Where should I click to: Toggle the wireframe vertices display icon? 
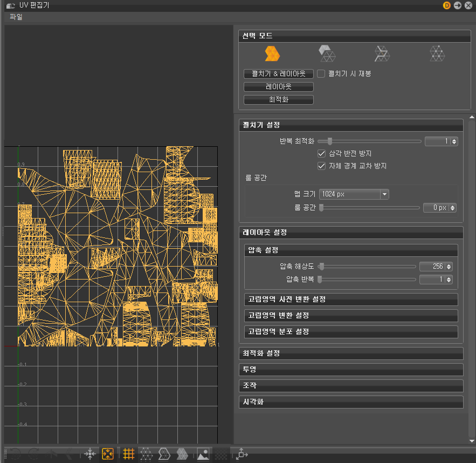pyautogui.click(x=146, y=454)
